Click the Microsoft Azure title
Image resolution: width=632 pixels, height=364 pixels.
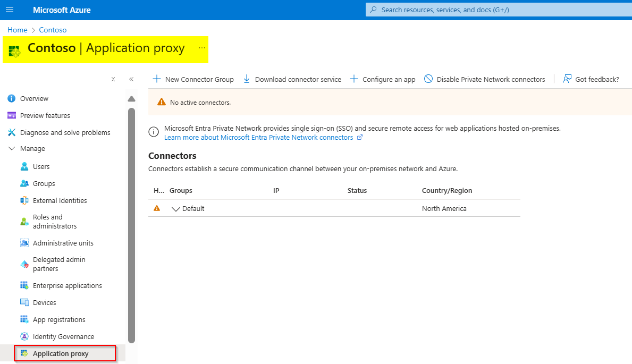coord(62,10)
